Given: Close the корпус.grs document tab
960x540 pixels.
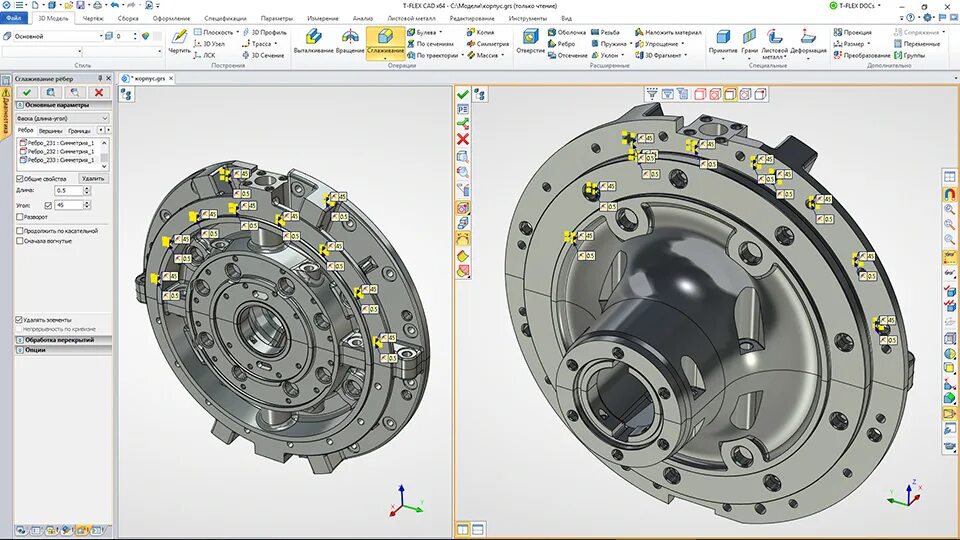Looking at the screenshot, I should coord(171,78).
